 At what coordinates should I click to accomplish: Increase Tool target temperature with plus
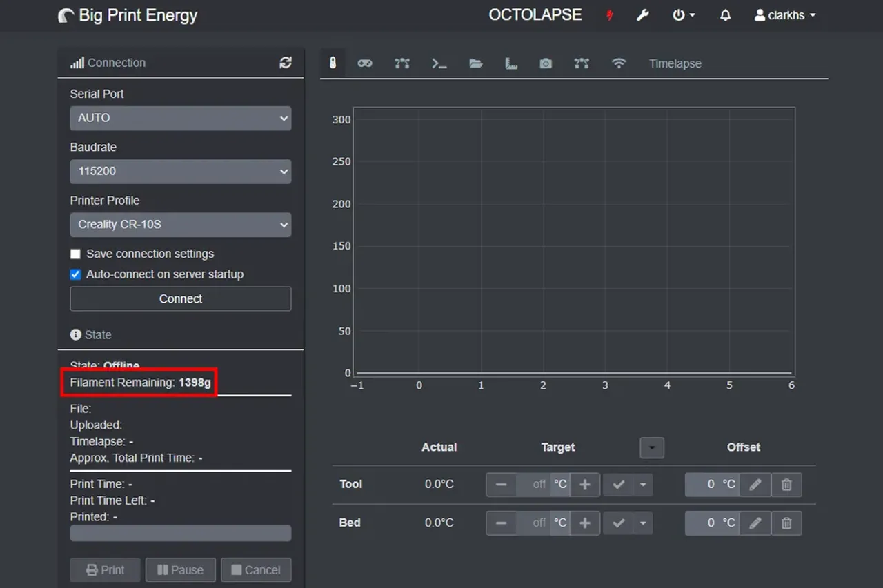(585, 485)
